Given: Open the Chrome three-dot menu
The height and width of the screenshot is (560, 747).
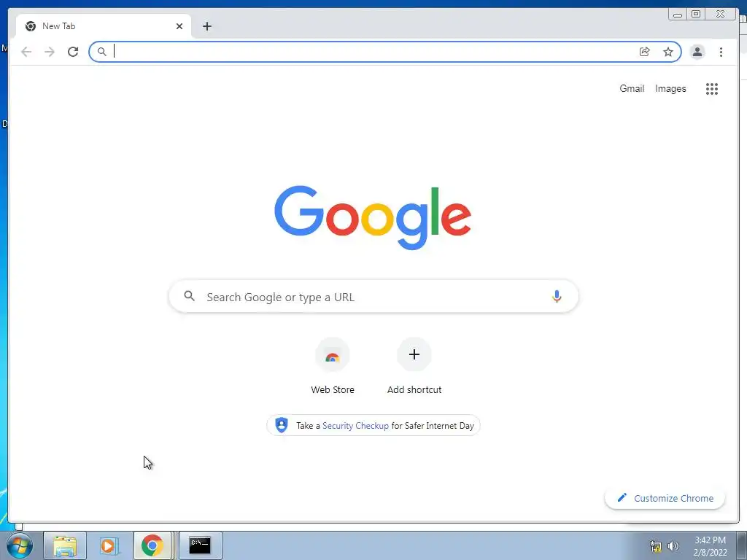Looking at the screenshot, I should point(721,52).
